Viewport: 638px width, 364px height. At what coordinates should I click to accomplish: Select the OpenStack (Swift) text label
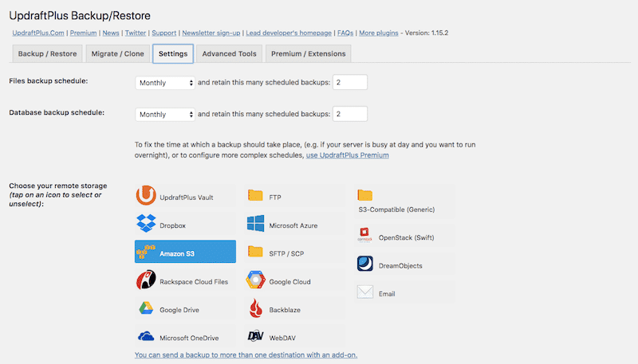point(407,237)
